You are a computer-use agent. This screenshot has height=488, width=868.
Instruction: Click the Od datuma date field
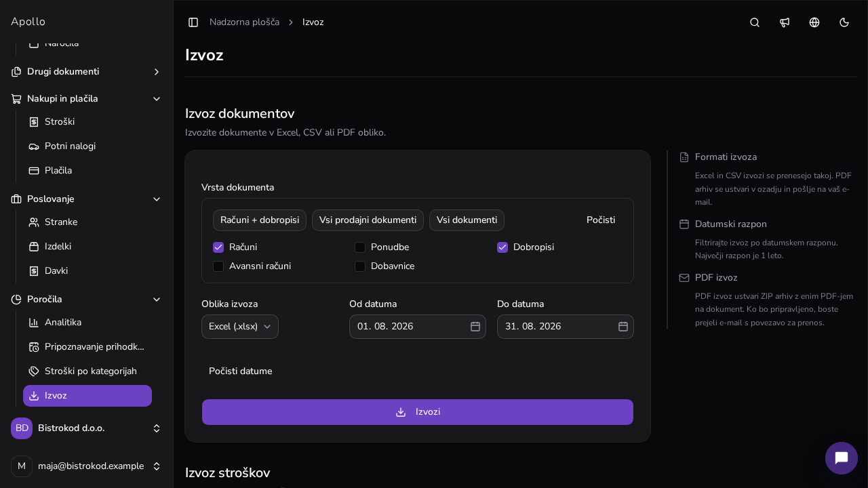418,327
